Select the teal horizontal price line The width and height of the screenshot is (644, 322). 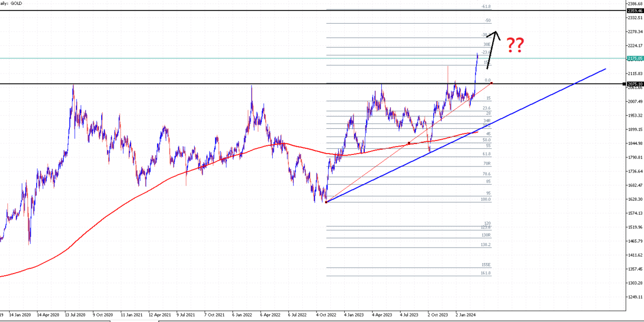(x=201, y=59)
